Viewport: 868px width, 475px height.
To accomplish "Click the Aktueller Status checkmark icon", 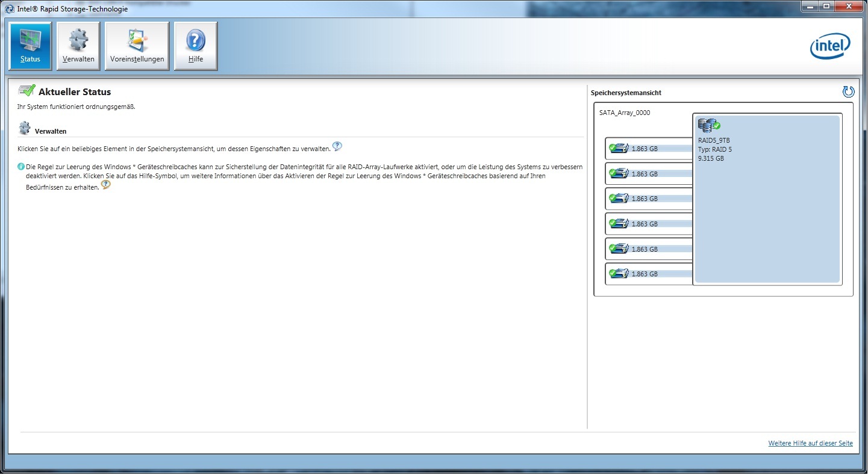I will tap(27, 91).
